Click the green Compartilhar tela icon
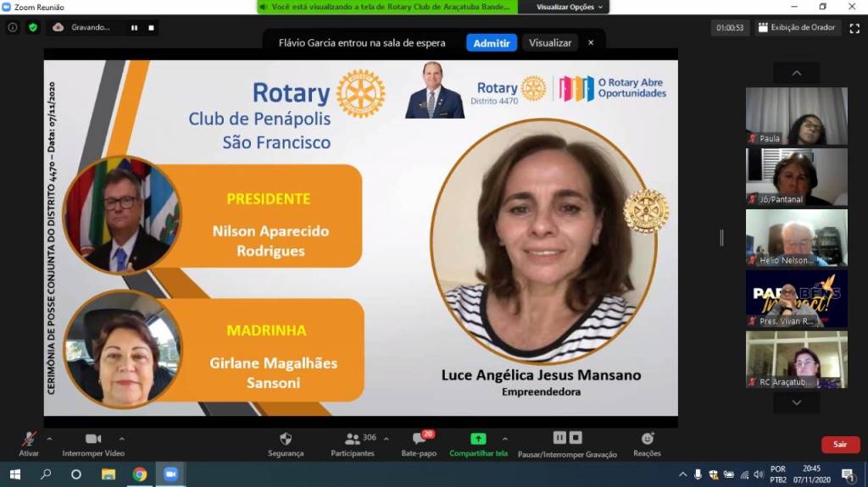The width and height of the screenshot is (868, 487). (x=478, y=439)
